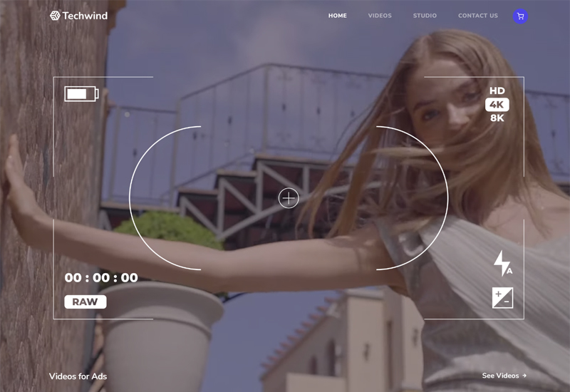Screen dimensions: 570x392
Task: Select the RAW format badge
Action: 85,301
